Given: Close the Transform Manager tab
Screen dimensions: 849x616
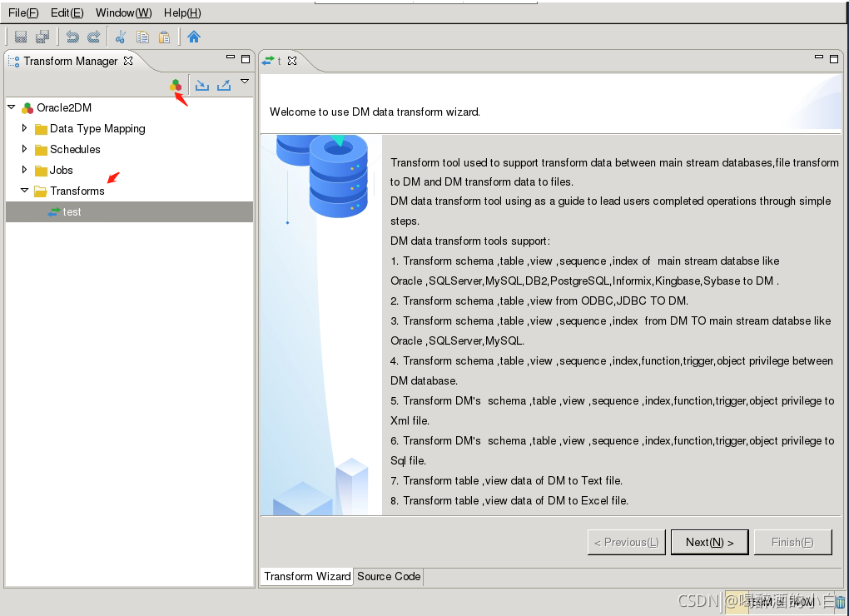Looking at the screenshot, I should tap(128, 61).
